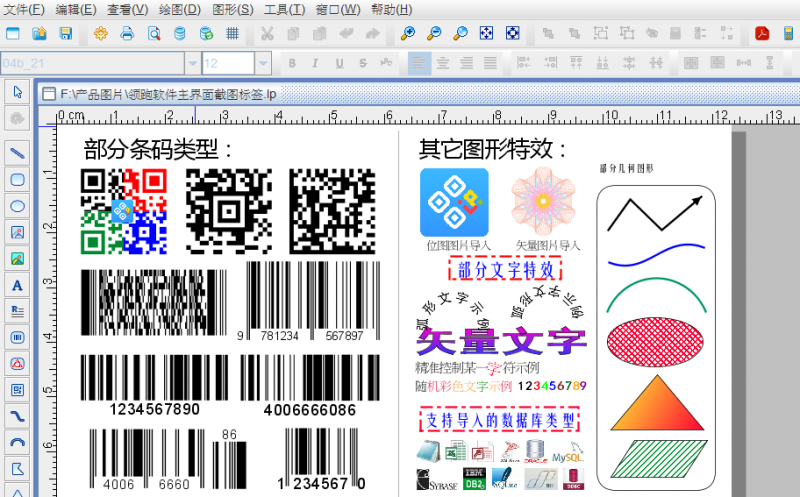The height and width of the screenshot is (497, 800).
Task: Open the 绘图(D) menu
Action: point(180,9)
